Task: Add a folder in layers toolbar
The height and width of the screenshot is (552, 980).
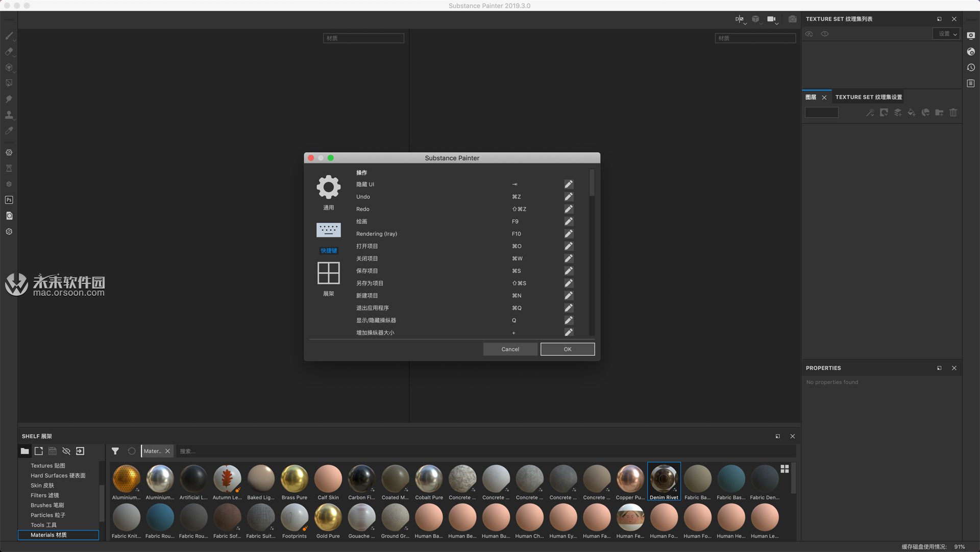Action: pyautogui.click(x=939, y=112)
